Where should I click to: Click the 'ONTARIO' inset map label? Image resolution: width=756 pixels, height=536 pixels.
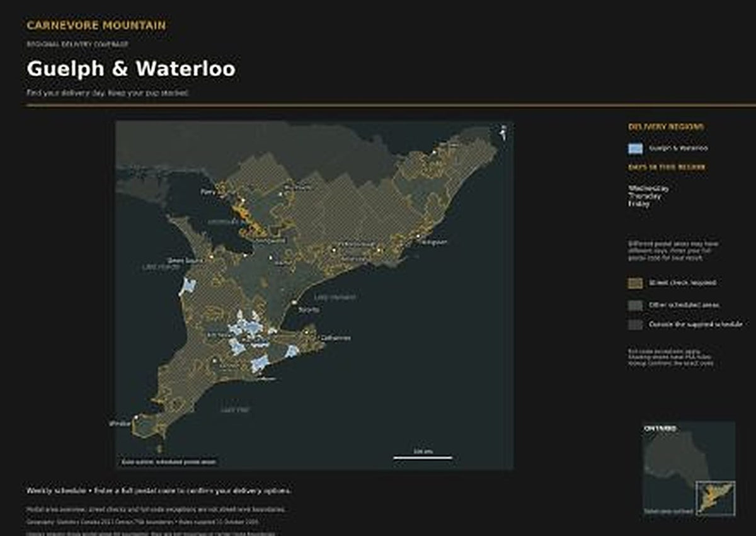point(660,428)
